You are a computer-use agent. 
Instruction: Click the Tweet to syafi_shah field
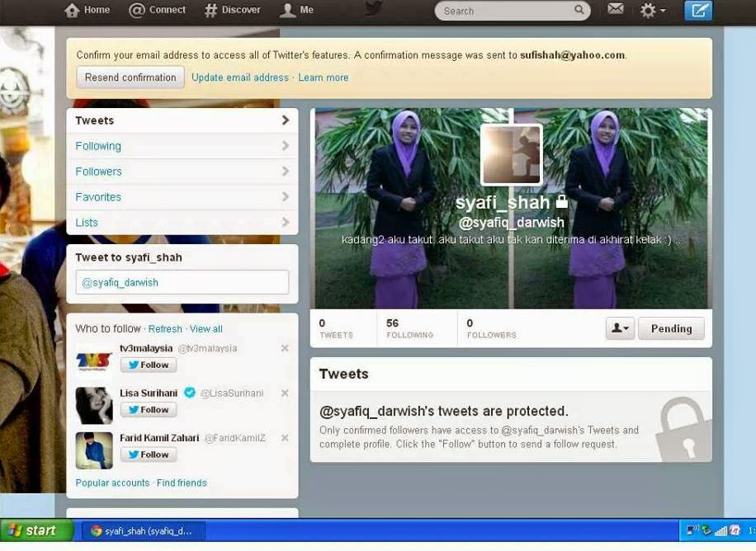(182, 282)
